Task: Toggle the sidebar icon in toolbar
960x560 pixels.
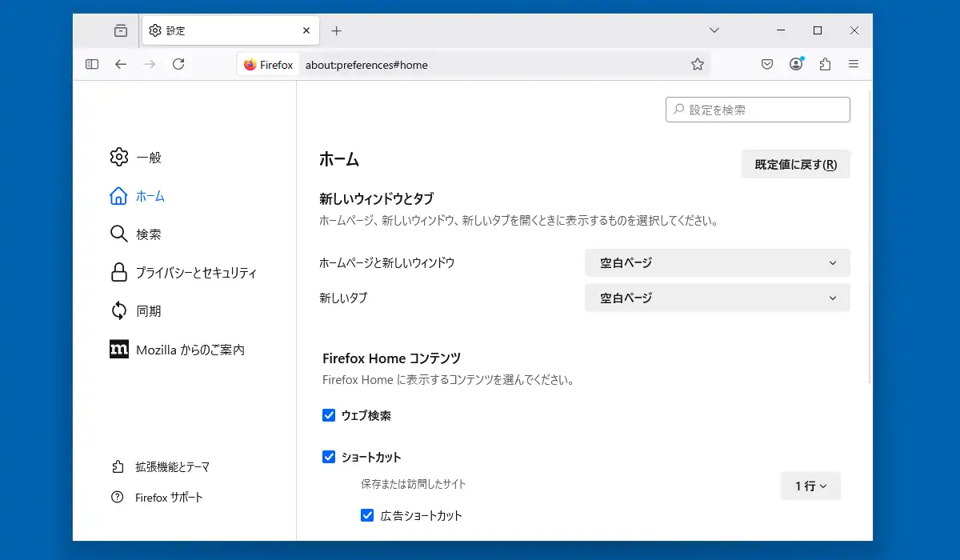Action: [92, 65]
